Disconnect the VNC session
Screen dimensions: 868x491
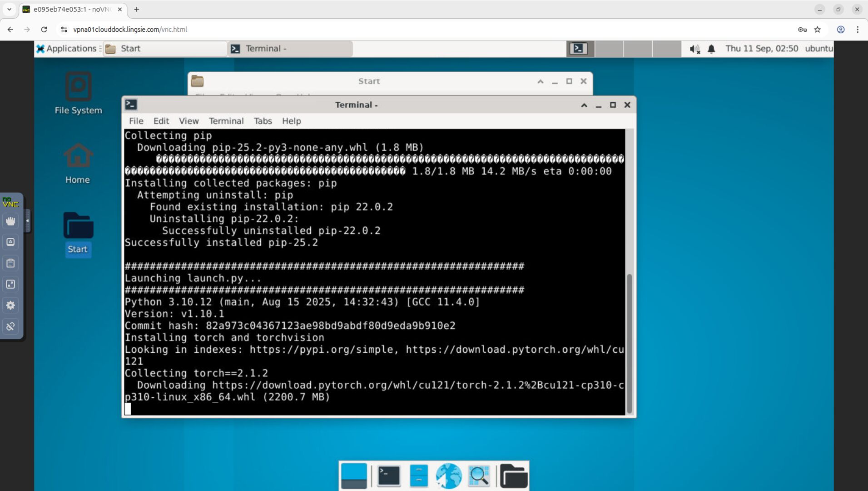[10, 326]
